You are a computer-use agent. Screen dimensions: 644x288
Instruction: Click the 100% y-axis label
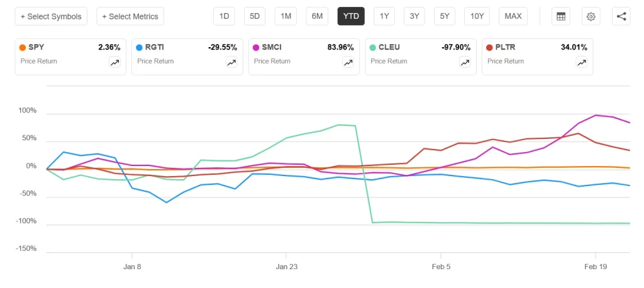28,111
